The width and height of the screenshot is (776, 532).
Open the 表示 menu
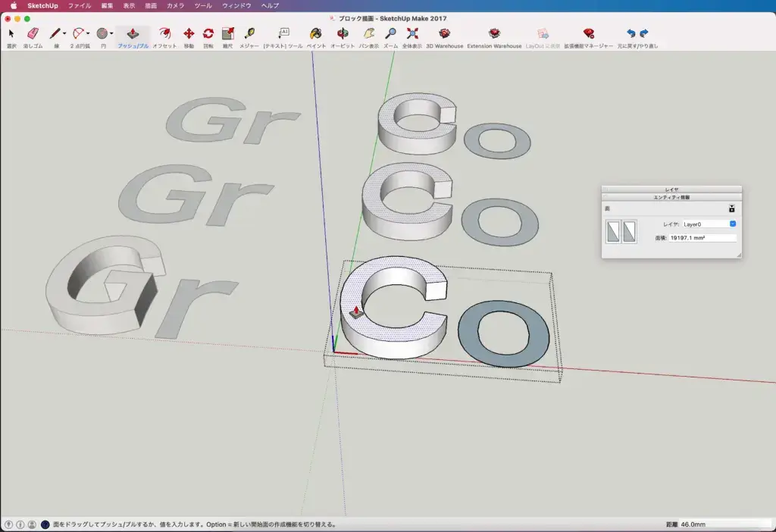(x=129, y=6)
